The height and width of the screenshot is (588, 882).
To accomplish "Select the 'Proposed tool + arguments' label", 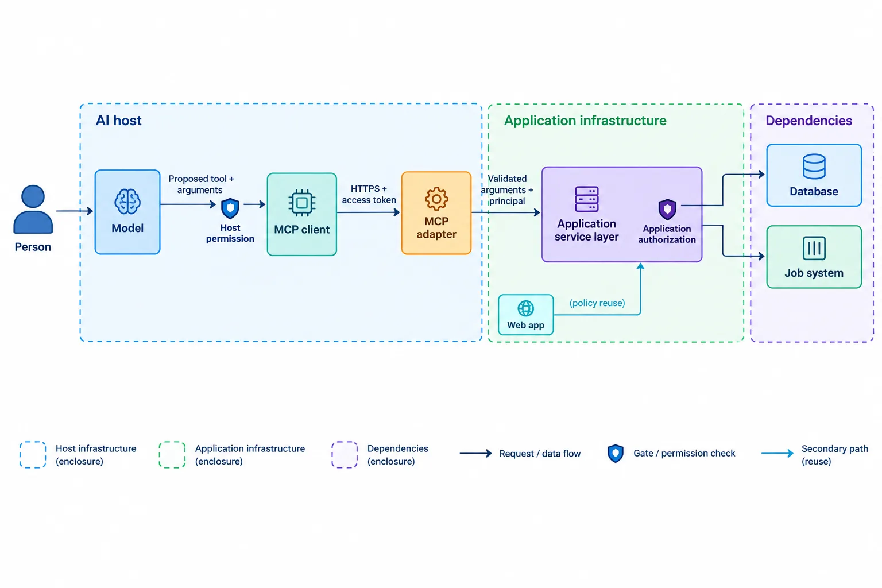I will point(201,184).
